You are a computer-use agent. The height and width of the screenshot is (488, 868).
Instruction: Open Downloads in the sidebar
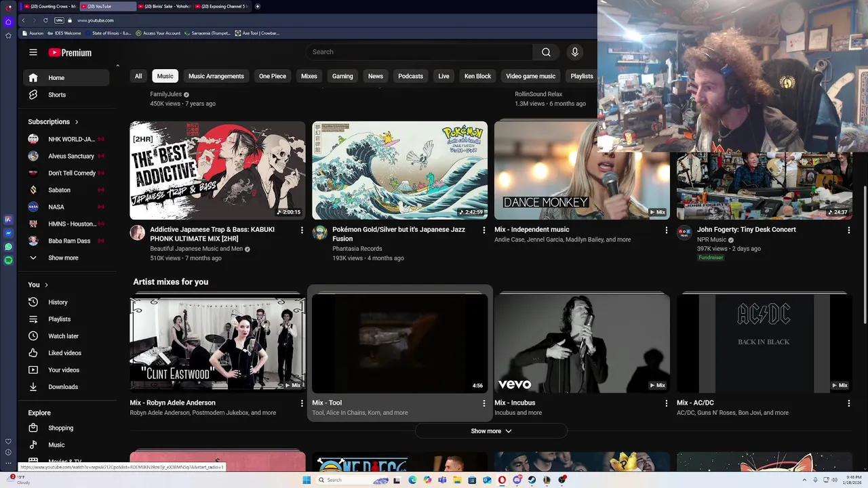click(x=66, y=387)
